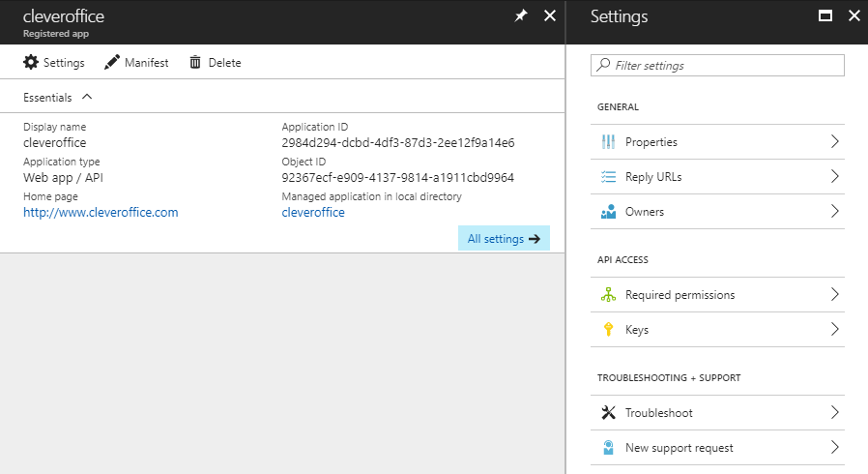868x474 pixels.
Task: Click the Owners people icon
Action: [608, 212]
